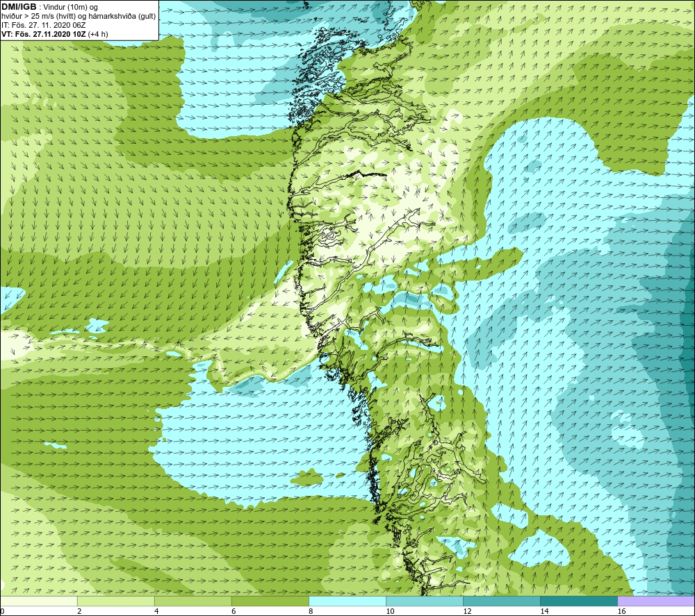Image resolution: width=695 pixels, height=616 pixels.
Task: Click the "DMI/IGB : Vindur (10m) og" title line
Action: point(50,7)
